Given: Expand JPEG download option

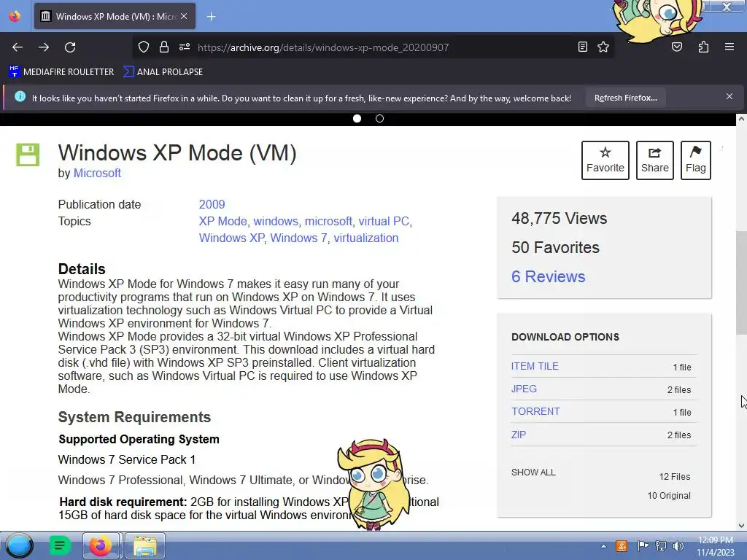Looking at the screenshot, I should [x=524, y=389].
